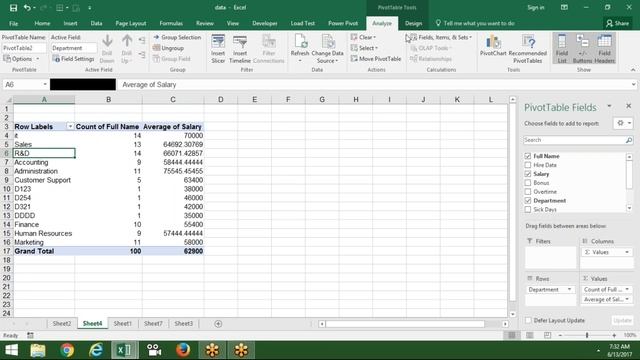Click zoom out minus button
This screenshot has width=640, height=360.
tap(560, 335)
